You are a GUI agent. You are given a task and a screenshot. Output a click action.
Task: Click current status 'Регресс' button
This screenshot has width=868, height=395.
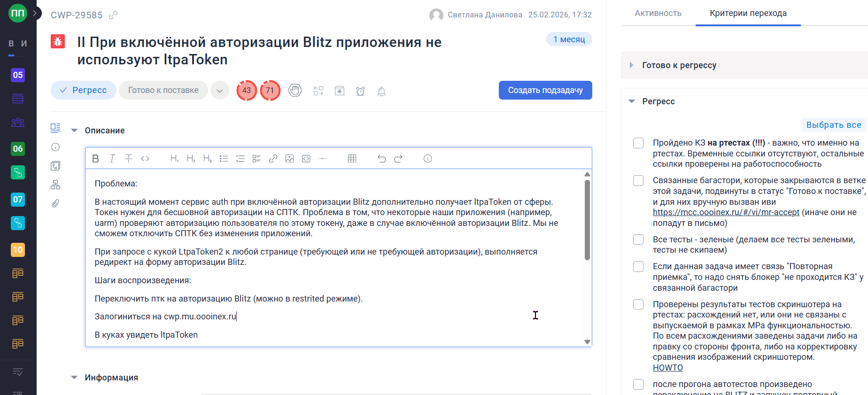click(84, 90)
